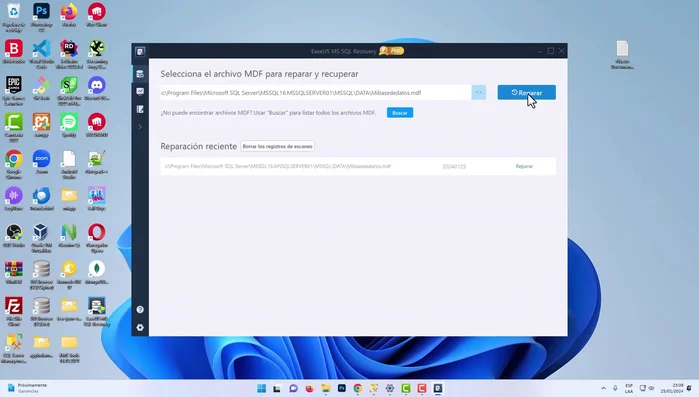
Task: Open Screaming Frog desktop shortcut
Action: [x=97, y=54]
